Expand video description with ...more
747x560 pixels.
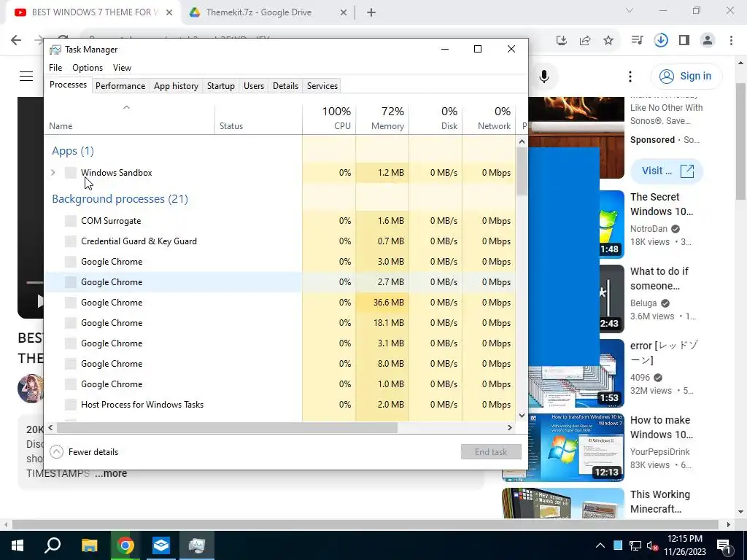pyautogui.click(x=111, y=473)
